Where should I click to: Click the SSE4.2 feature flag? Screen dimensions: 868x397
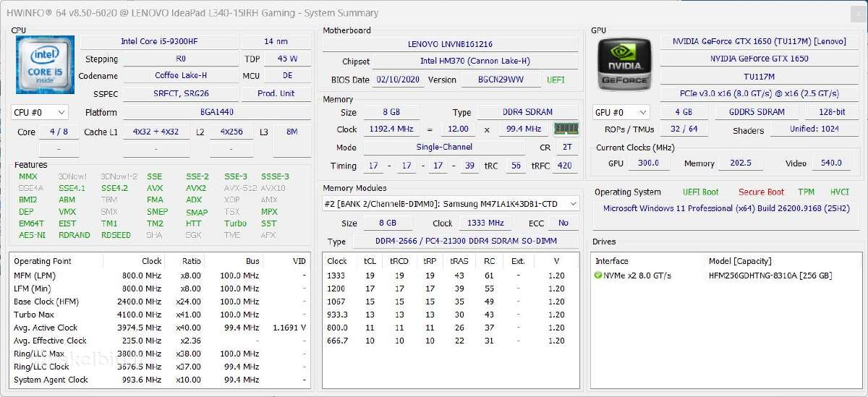(114, 189)
